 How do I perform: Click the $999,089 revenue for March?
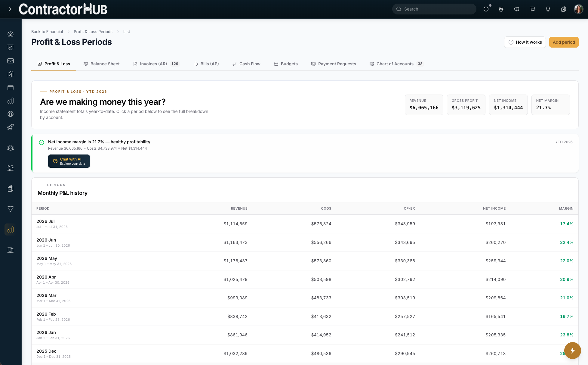(237, 298)
